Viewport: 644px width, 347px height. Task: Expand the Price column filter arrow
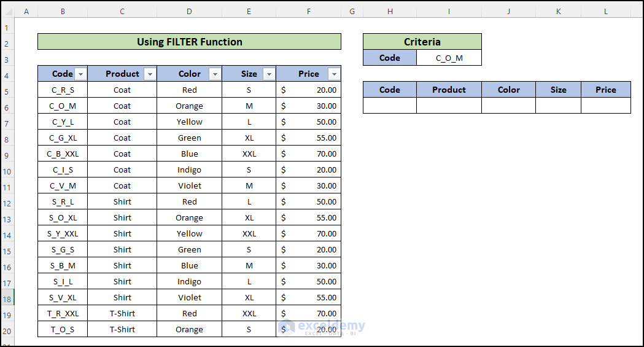[x=333, y=74]
